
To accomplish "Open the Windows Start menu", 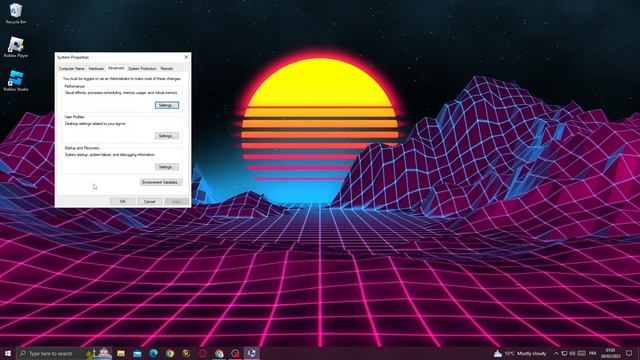I will [x=7, y=353].
